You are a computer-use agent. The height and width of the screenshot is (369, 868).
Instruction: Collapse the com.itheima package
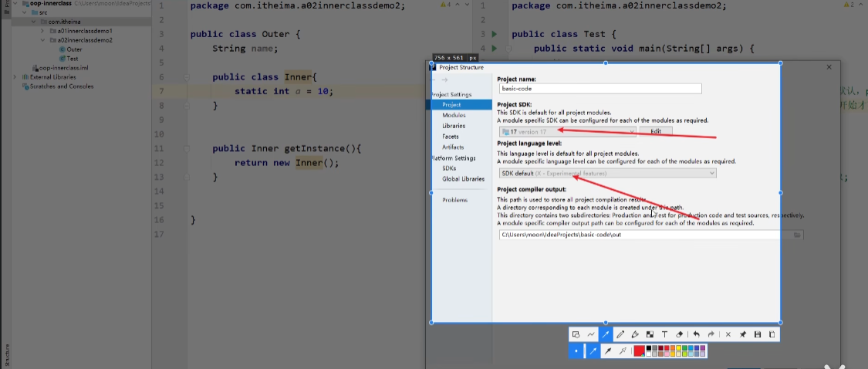[x=34, y=22]
